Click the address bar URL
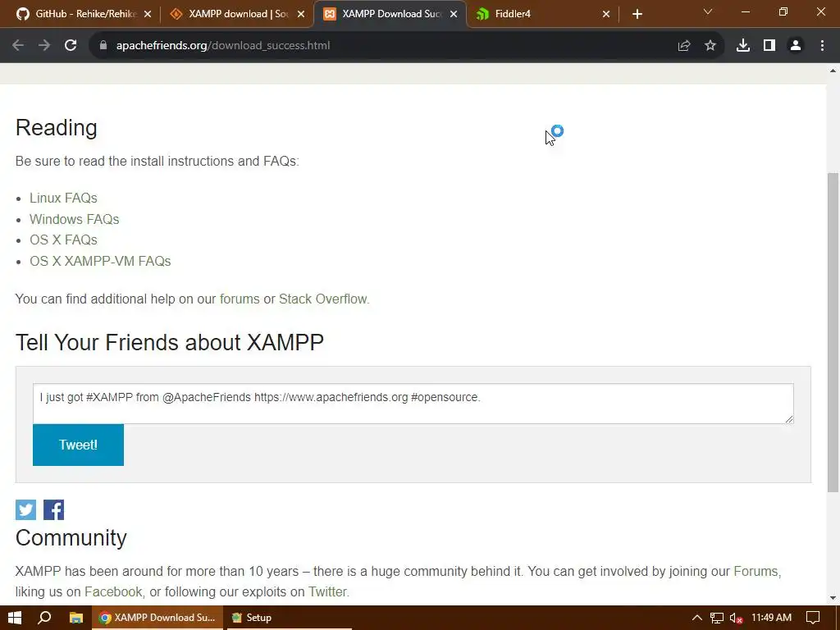The image size is (840, 630). pos(223,46)
